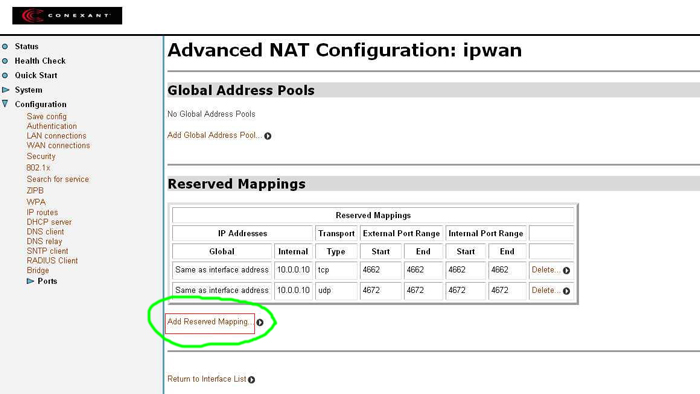Image resolution: width=700 pixels, height=394 pixels.
Task: Open ZIPB link
Action: [x=35, y=191]
